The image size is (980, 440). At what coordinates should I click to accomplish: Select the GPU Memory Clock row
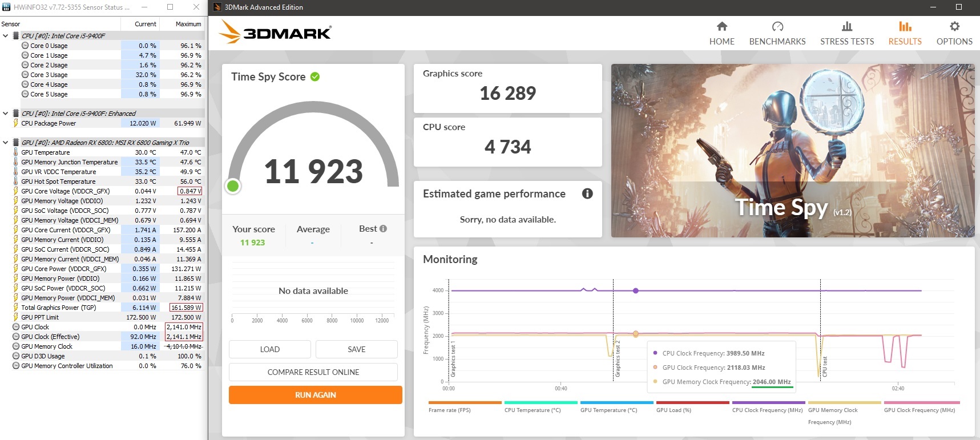103,346
